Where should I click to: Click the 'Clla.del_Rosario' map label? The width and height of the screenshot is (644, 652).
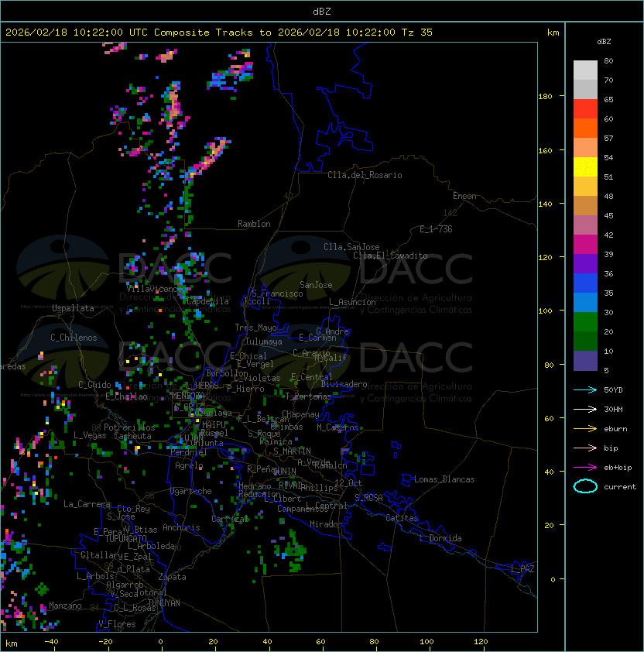365,175
